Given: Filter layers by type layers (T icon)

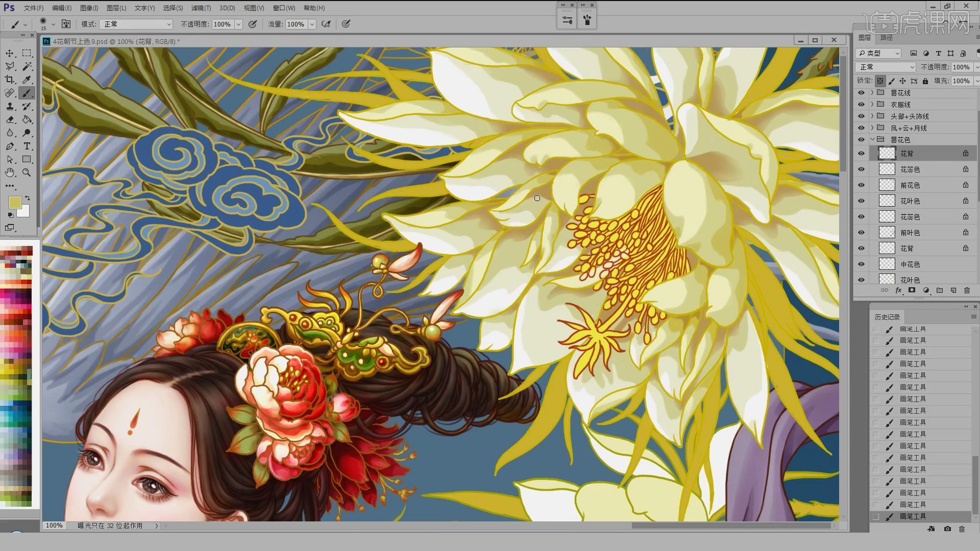Looking at the screenshot, I should [938, 53].
